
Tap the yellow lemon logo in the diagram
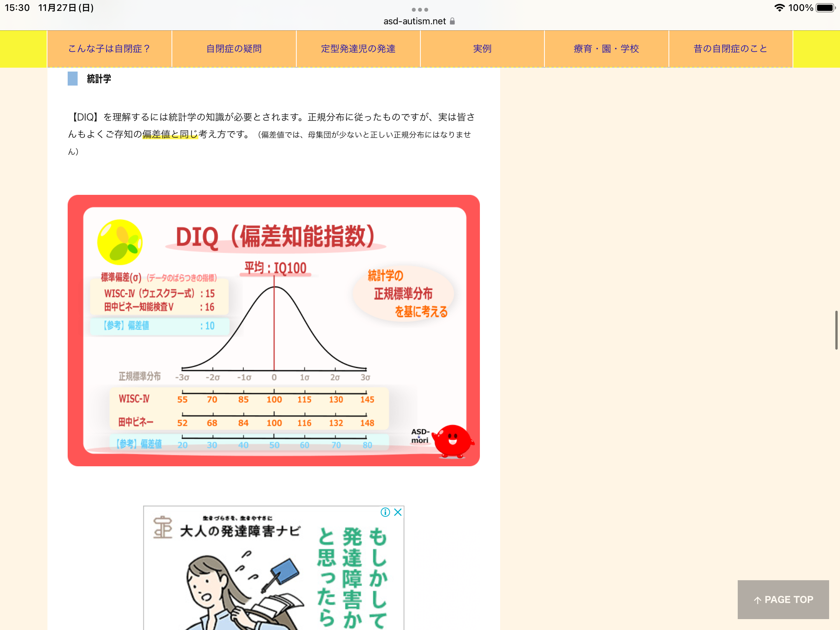point(120,242)
